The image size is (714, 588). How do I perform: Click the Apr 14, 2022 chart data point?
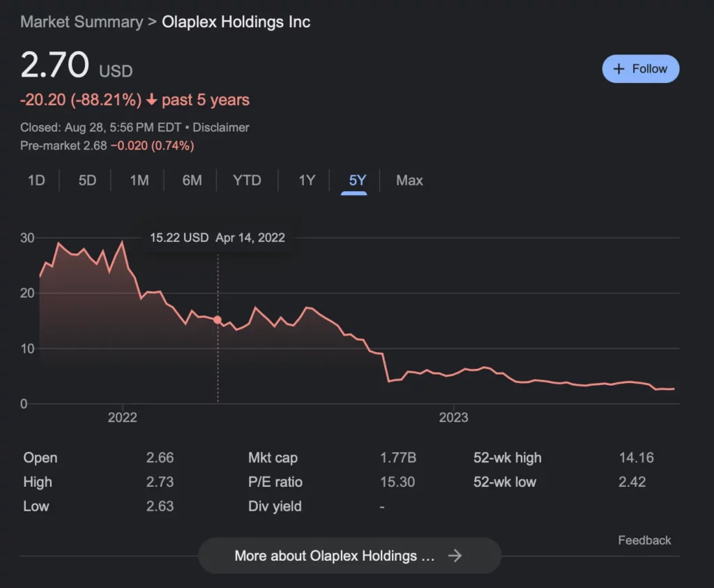218,319
